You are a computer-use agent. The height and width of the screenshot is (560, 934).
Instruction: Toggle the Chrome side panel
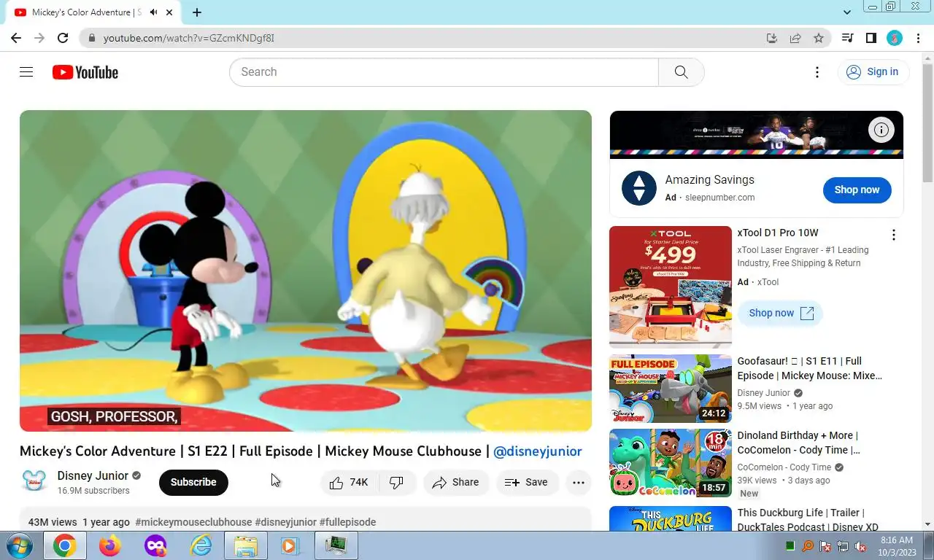click(x=871, y=38)
